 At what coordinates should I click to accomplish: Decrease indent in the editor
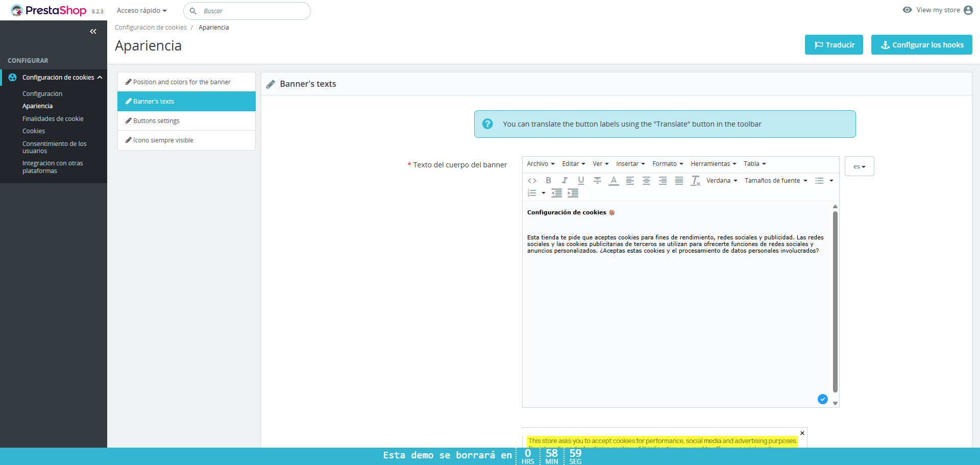point(556,193)
